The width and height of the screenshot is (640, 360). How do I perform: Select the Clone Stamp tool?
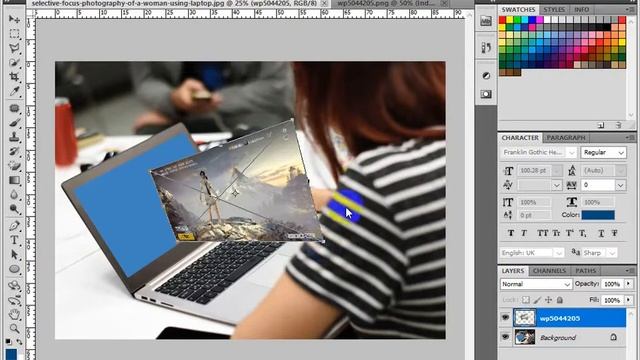14,137
